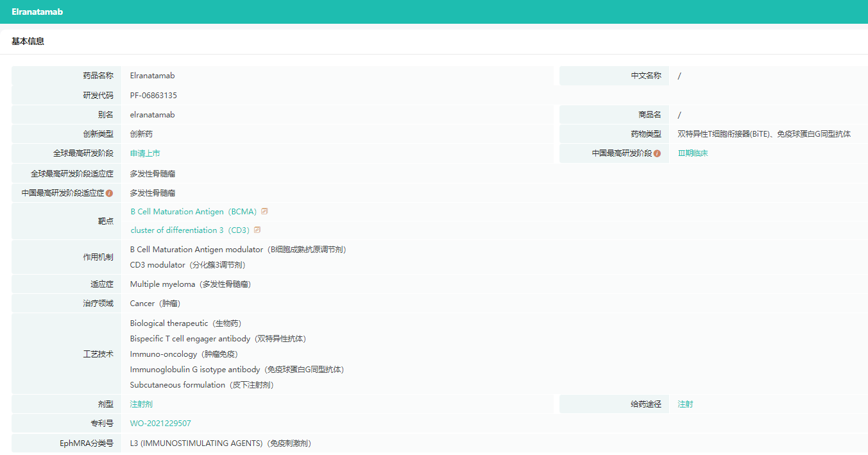Click the development code PF-06863135

click(153, 96)
